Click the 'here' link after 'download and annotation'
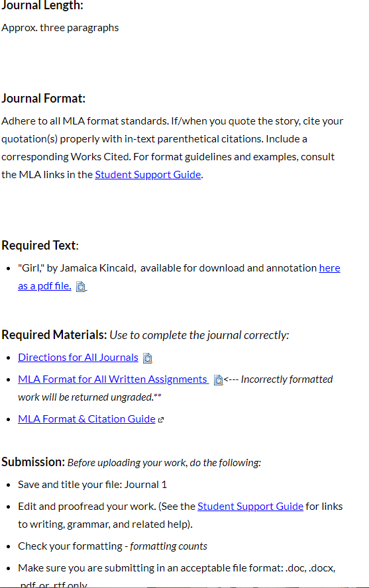 click(330, 268)
